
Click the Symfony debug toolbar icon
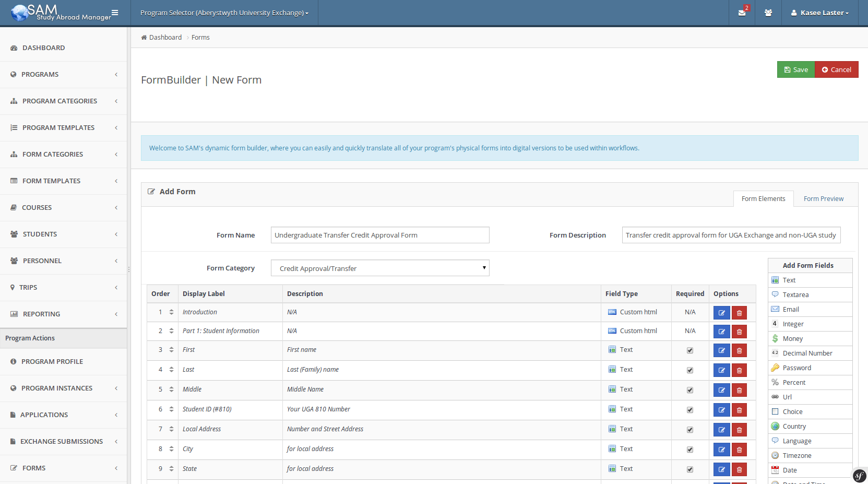coord(859,476)
